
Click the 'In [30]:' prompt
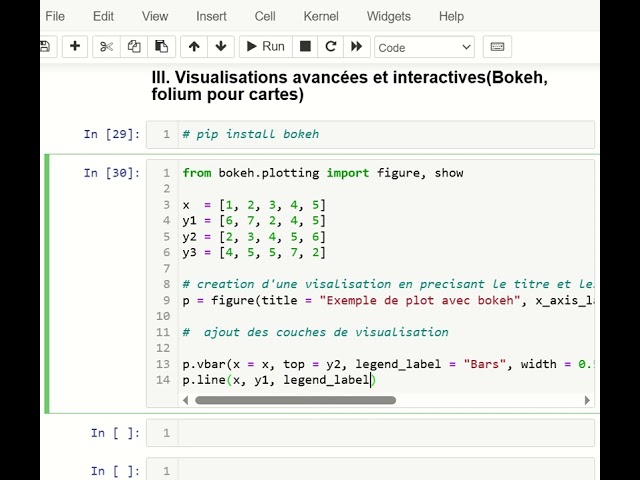(112, 173)
